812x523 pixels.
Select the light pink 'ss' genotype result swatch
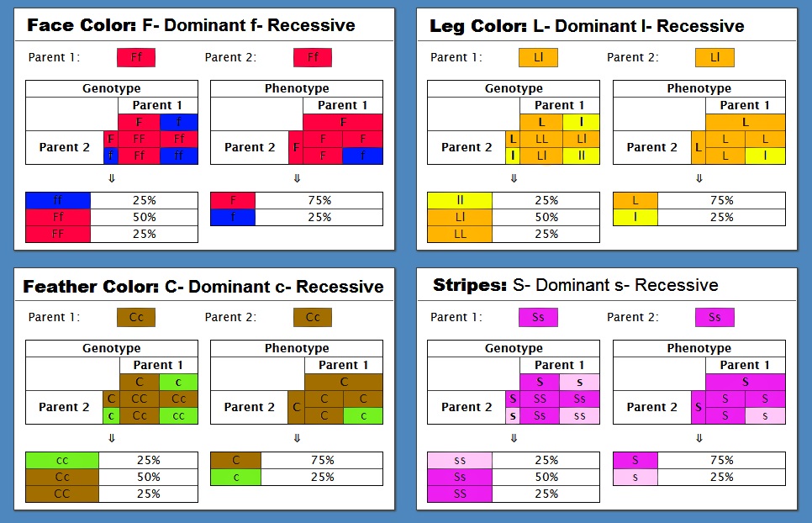(460, 460)
